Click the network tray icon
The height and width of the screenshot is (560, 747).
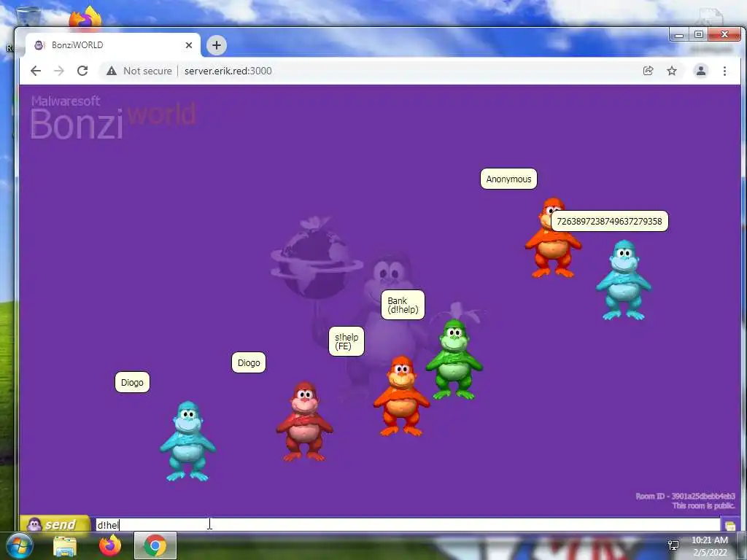click(x=673, y=545)
